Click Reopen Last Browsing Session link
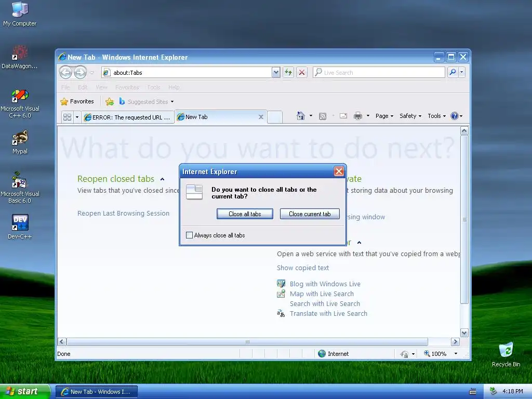The image size is (532, 399). (123, 213)
